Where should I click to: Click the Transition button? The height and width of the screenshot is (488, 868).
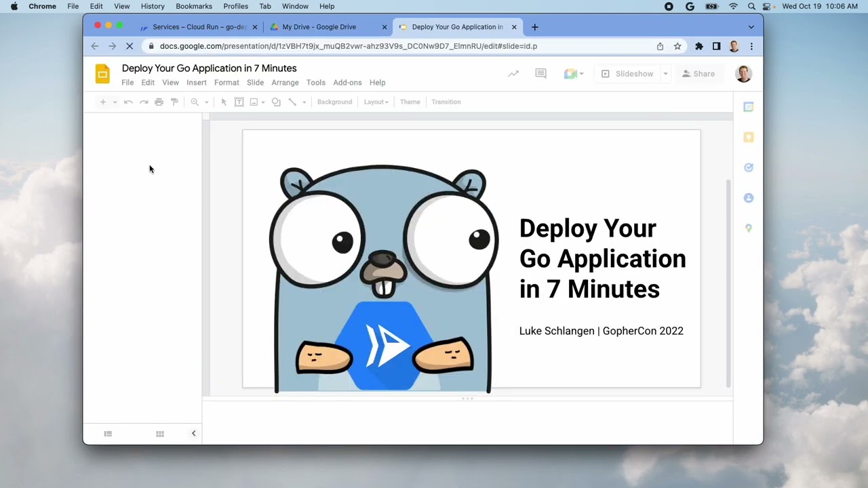[x=446, y=102]
